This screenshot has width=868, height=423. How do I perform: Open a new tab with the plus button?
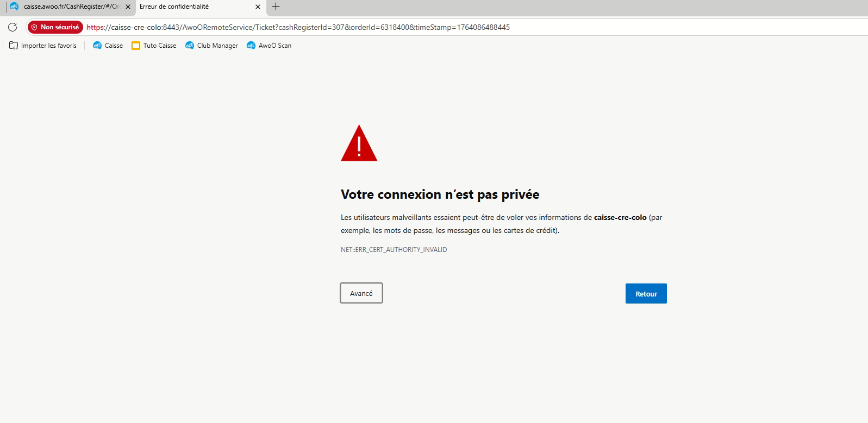pyautogui.click(x=276, y=7)
